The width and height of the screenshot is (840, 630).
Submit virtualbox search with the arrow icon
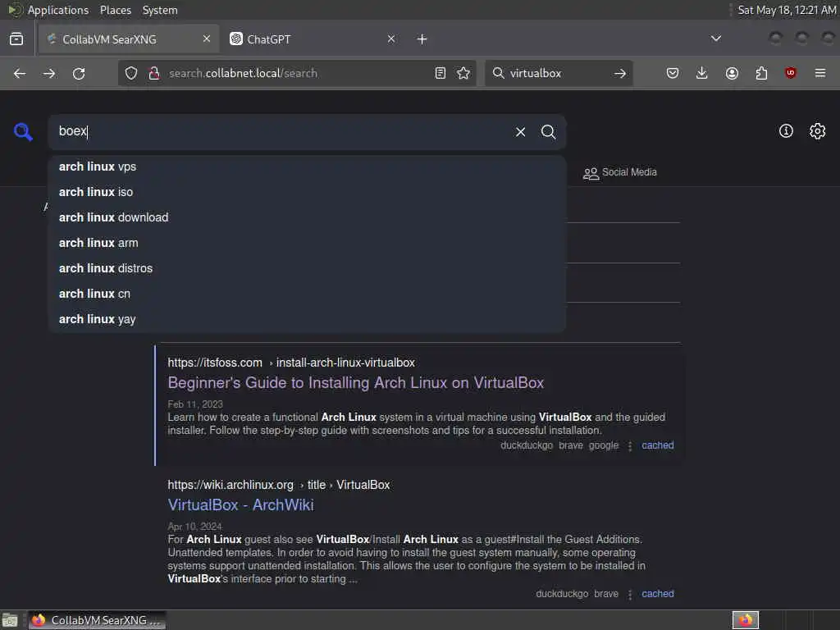(x=620, y=73)
